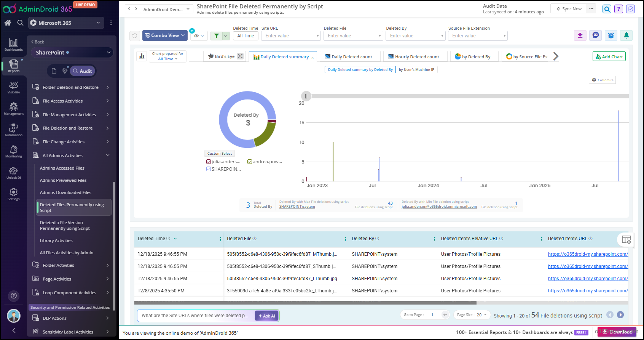Viewport: 644px width, 340px height.
Task: Toggle the julia.anders... legend checkbox
Action: tap(209, 162)
